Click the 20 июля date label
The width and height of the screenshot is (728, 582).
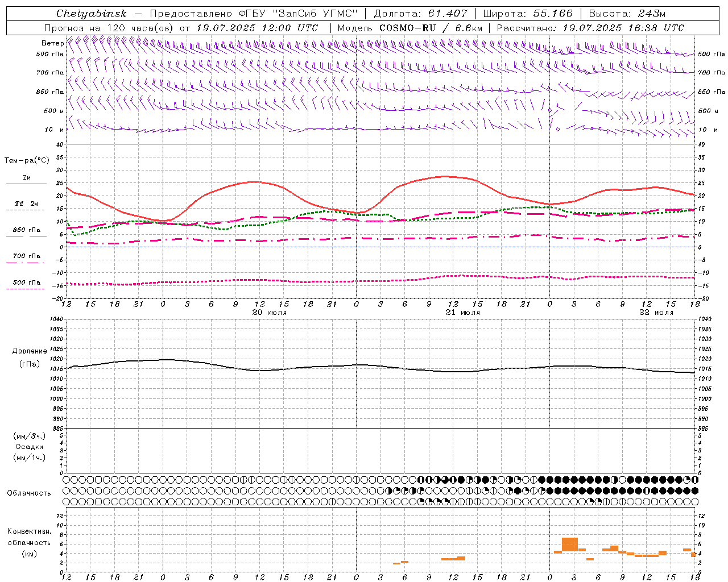click(x=269, y=313)
